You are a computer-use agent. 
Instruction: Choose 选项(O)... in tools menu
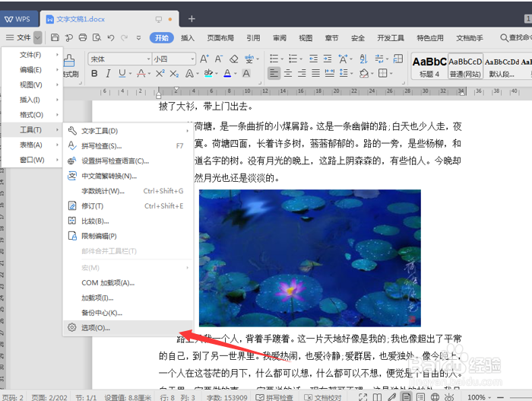pos(128,328)
